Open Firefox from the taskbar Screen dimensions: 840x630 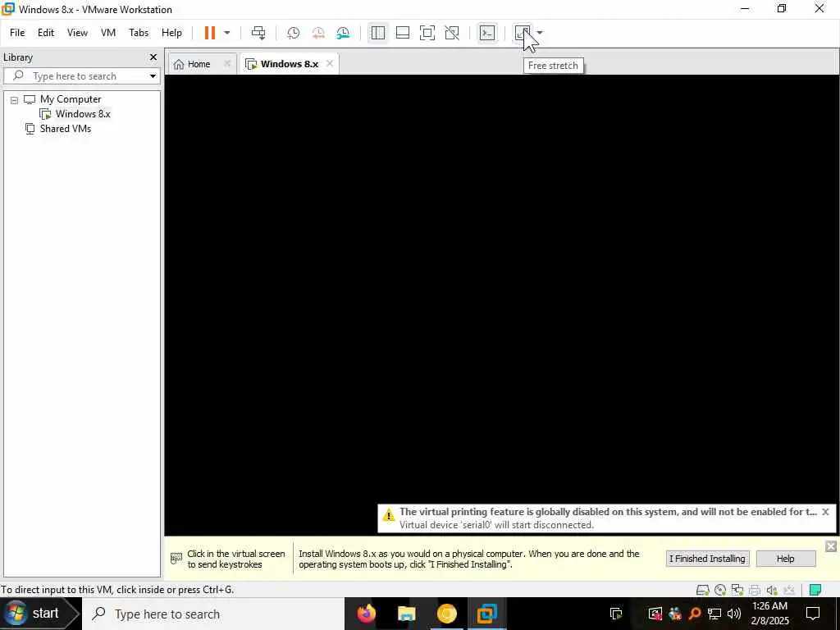367,614
